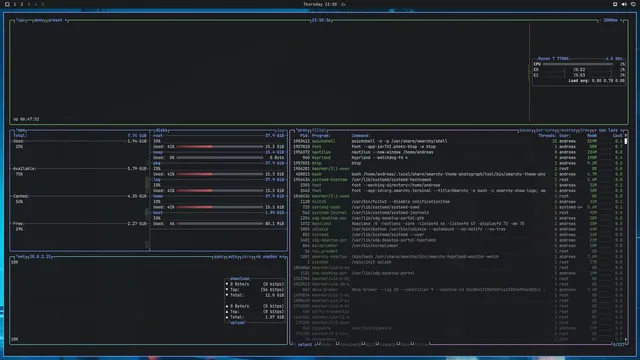Open the volume speaker icon
640x360 pixels.
click(624, 4)
